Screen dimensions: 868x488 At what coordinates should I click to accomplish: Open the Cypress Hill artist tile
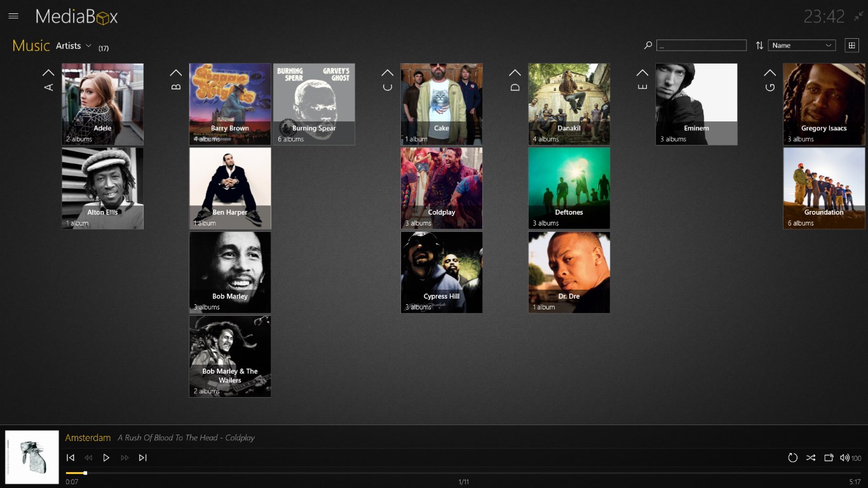point(442,273)
